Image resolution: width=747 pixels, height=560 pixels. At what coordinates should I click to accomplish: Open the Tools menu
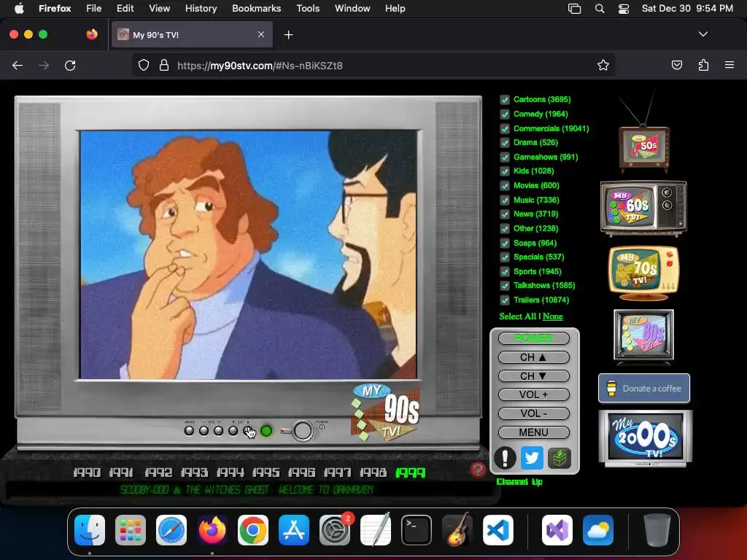click(308, 9)
